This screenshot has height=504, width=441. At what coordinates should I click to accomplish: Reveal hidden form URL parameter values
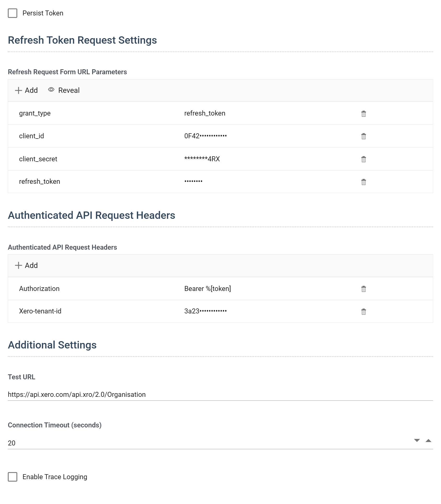point(64,90)
